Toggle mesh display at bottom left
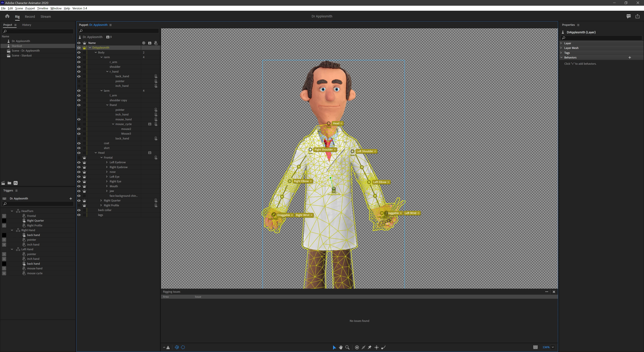Viewport: 644px width, 352px height. tap(177, 347)
